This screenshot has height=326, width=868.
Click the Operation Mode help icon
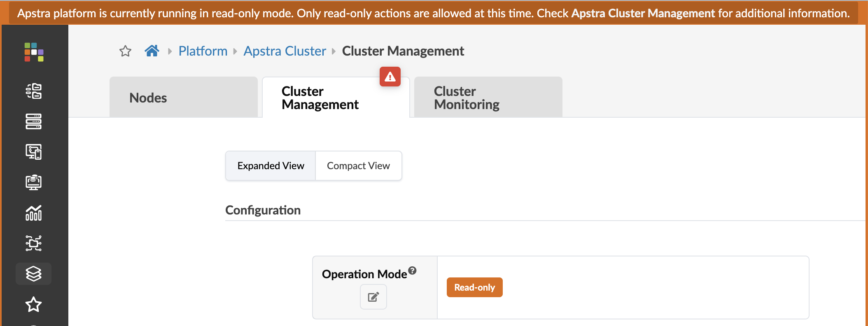[x=412, y=270]
